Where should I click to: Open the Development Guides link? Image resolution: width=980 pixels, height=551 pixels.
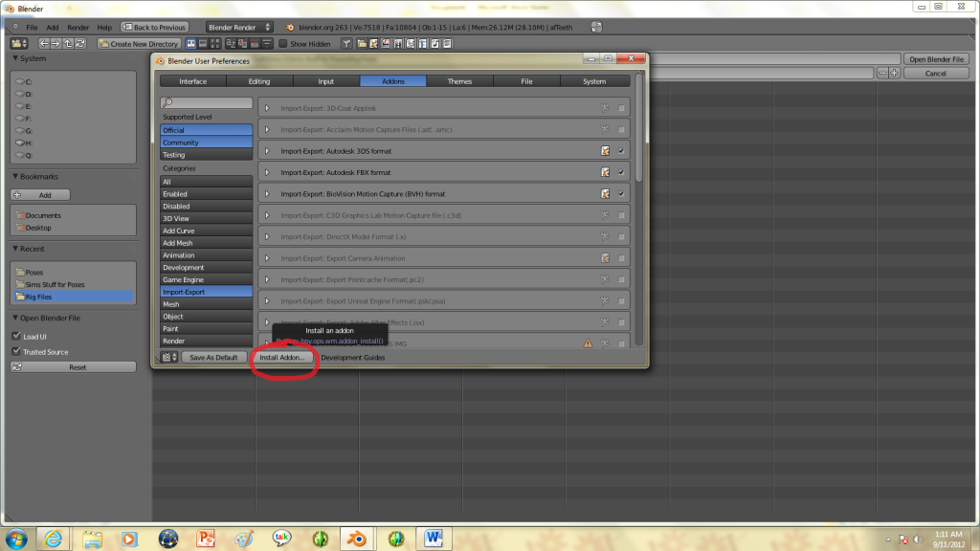click(x=353, y=358)
